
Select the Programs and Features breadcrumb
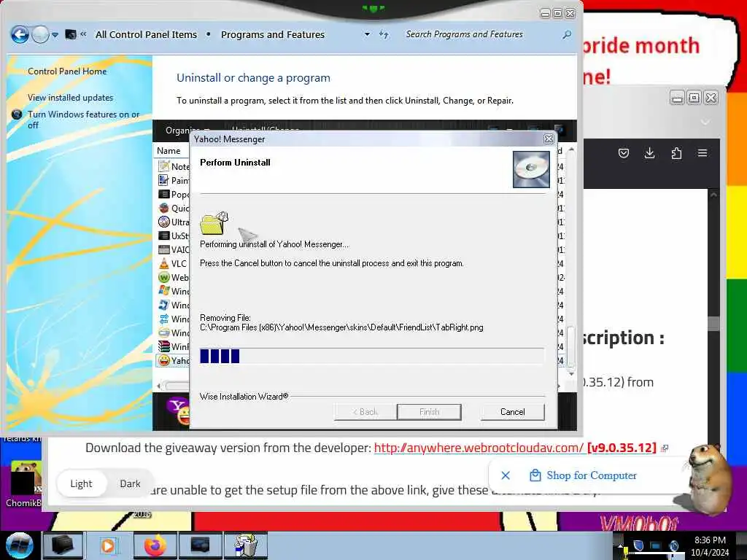(273, 34)
